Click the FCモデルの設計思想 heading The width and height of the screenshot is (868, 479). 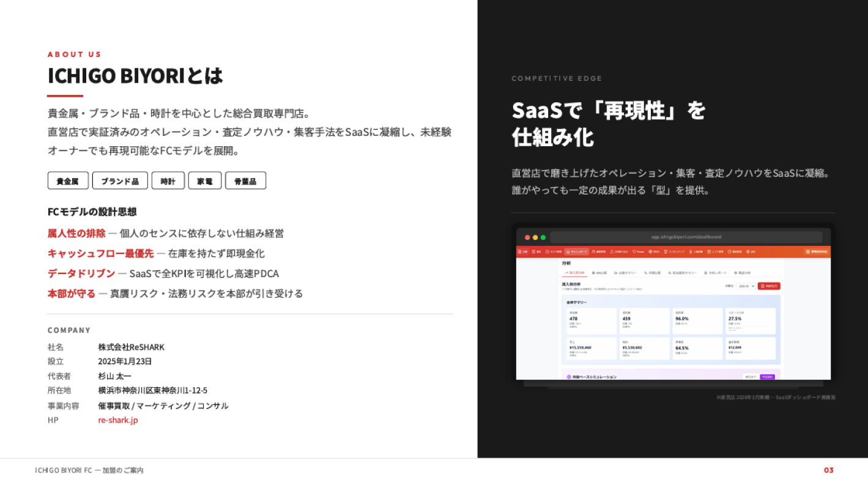point(92,212)
